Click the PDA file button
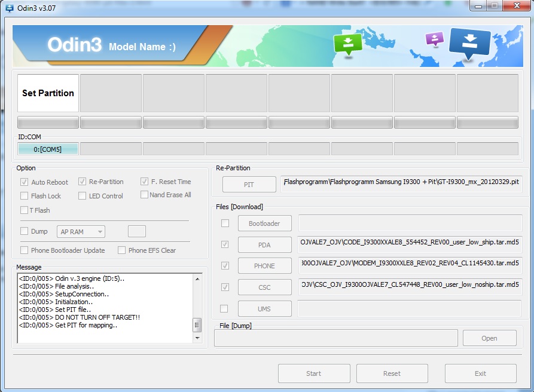 tap(265, 244)
